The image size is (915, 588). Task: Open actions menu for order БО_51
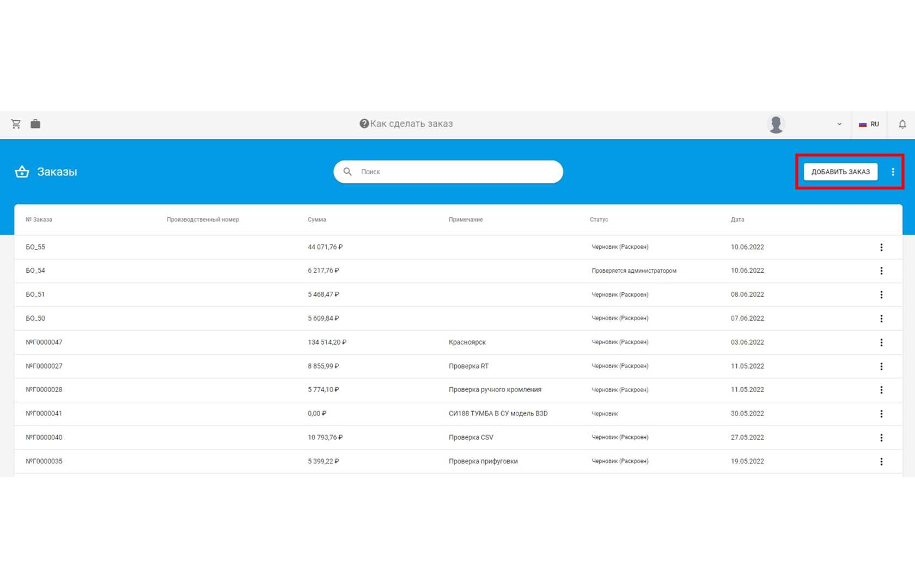point(881,295)
